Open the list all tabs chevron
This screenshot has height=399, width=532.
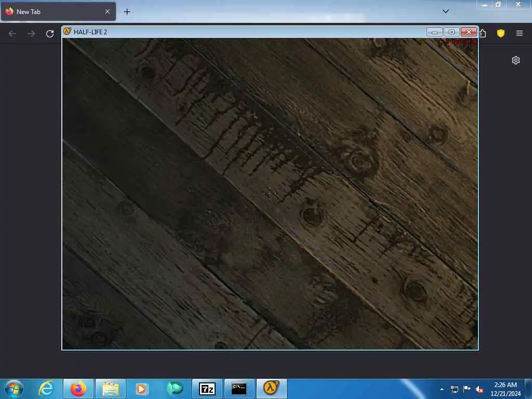(x=445, y=11)
